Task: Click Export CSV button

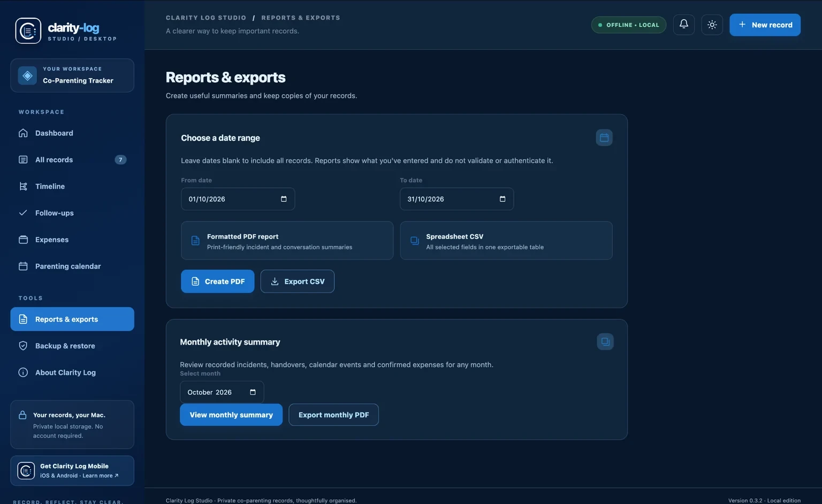Action: [298, 281]
